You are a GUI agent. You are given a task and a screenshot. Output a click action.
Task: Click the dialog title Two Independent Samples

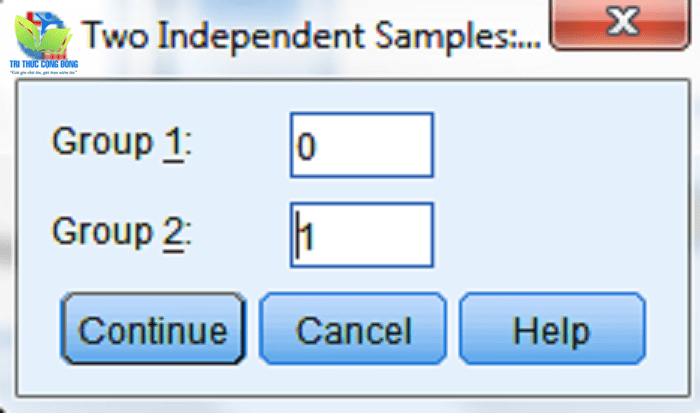coord(312,37)
